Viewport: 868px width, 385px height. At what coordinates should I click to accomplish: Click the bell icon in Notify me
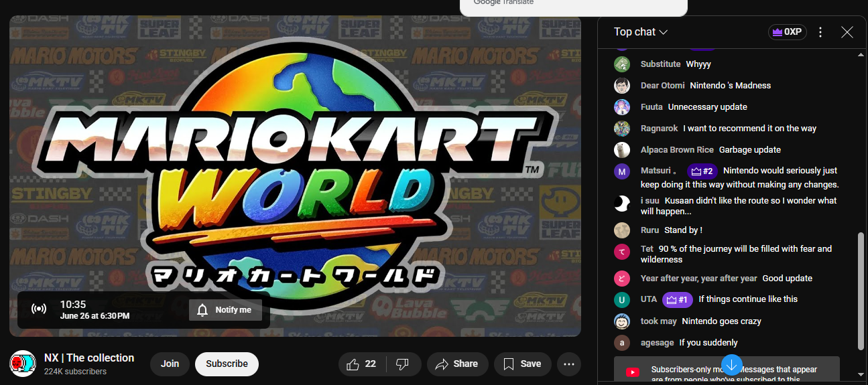point(203,310)
